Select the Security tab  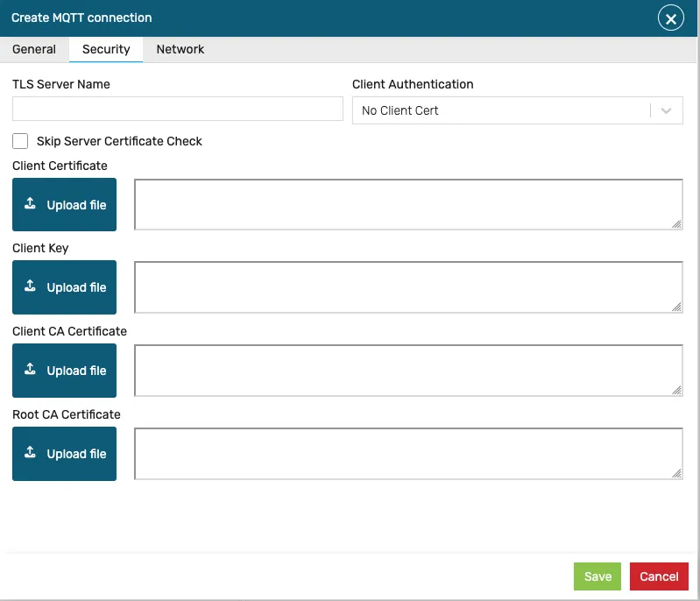coord(106,49)
